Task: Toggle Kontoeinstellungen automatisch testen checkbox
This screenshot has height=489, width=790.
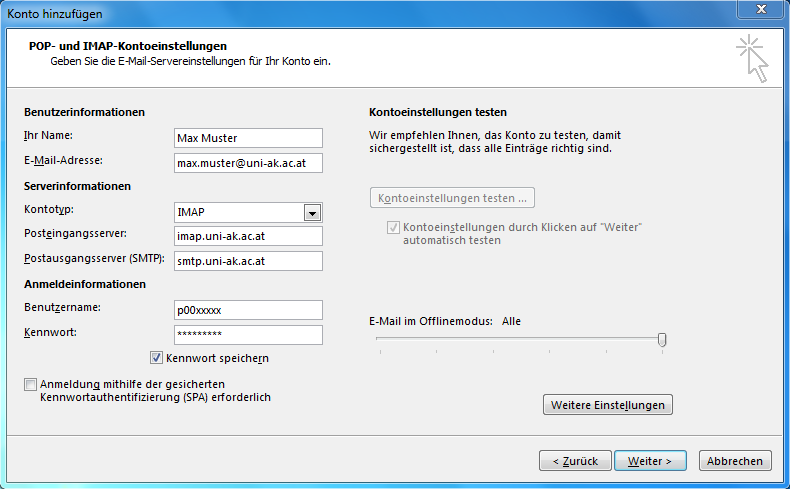Action: tap(393, 228)
